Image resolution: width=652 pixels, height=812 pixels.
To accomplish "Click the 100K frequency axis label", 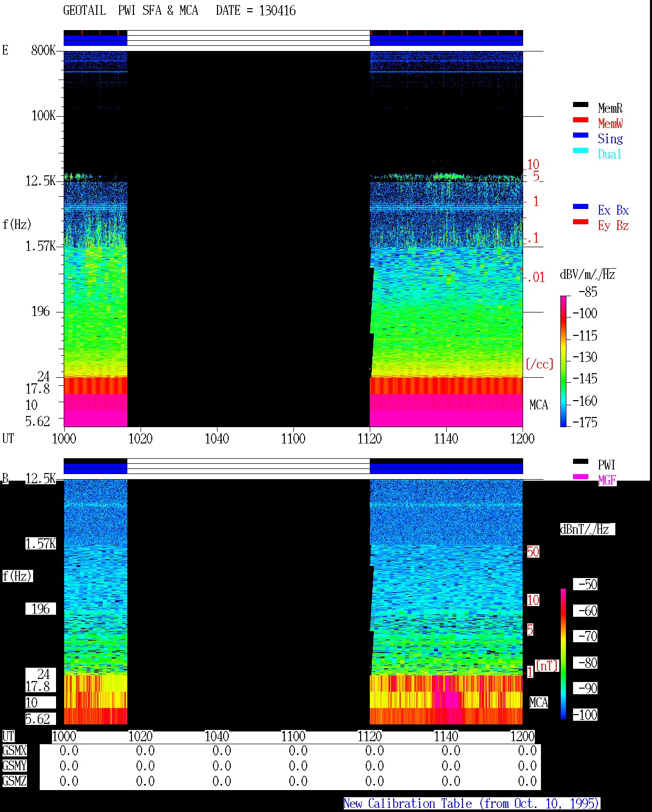I will point(43,115).
